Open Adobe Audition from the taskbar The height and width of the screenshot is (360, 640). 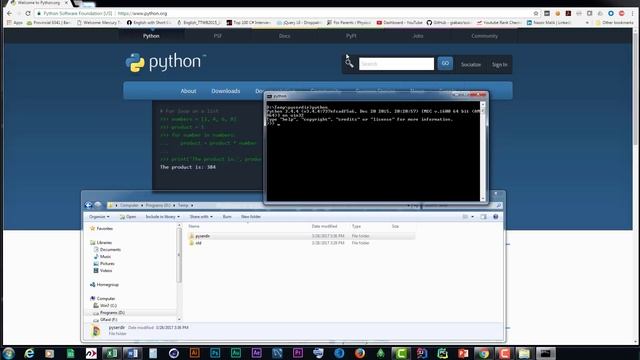coord(236,353)
